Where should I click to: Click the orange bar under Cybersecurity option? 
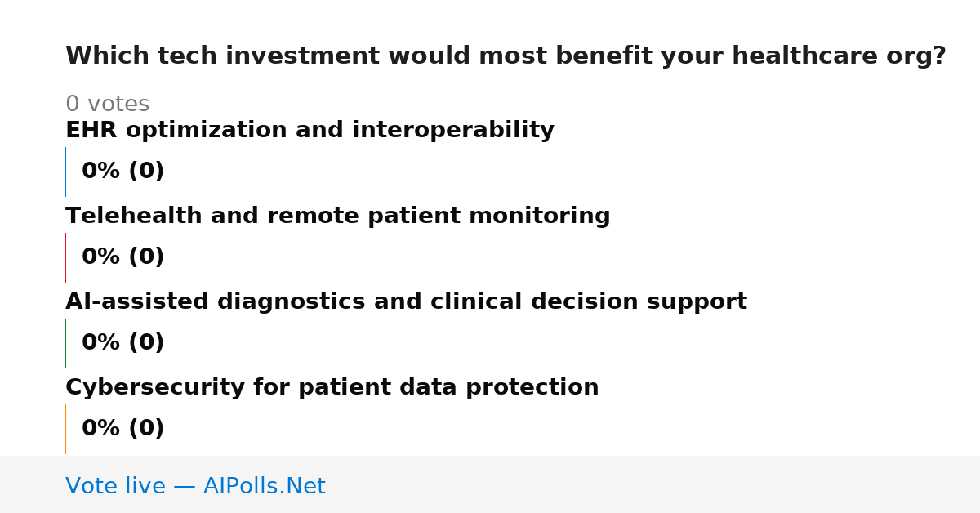coord(65,429)
